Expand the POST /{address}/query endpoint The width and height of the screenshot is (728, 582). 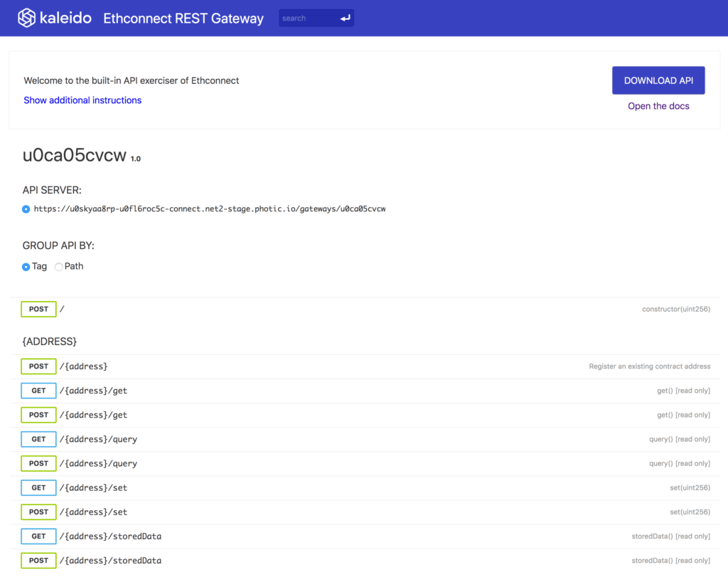tap(365, 463)
